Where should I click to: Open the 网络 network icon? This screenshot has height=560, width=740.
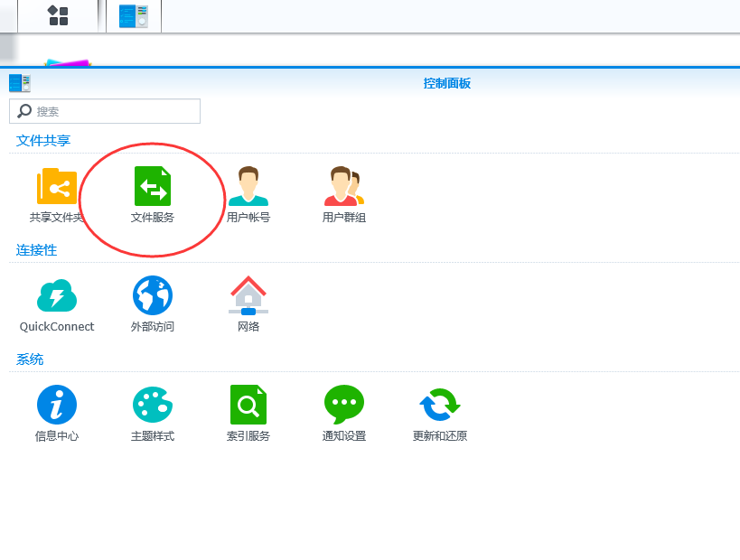pos(248,295)
